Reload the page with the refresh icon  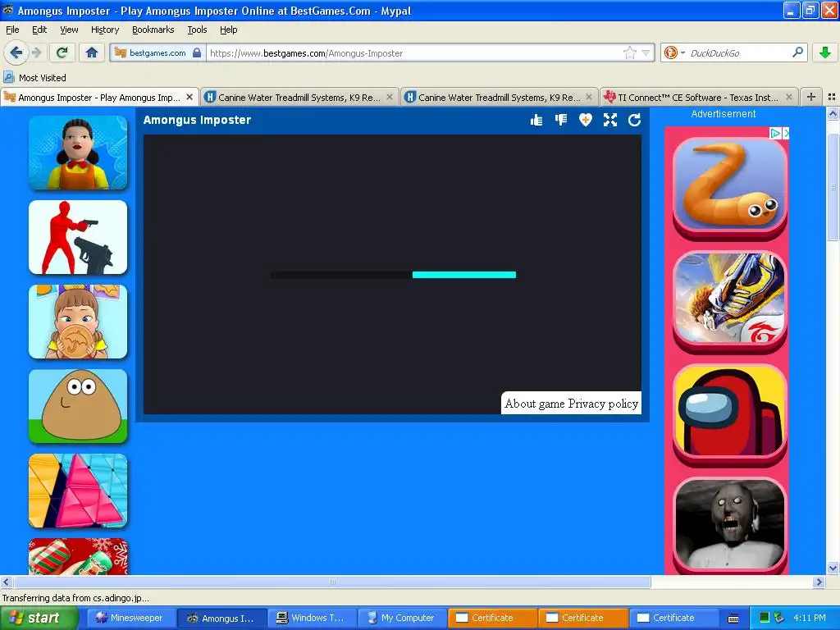point(62,52)
